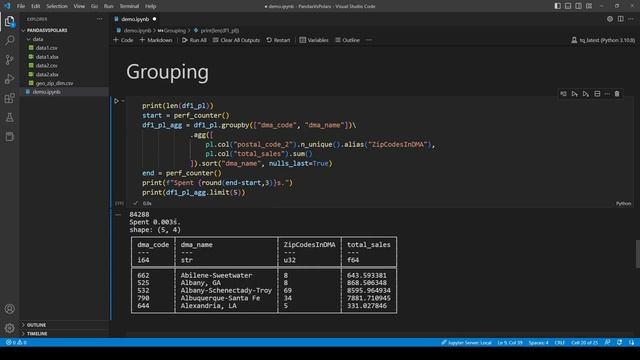This screenshot has width=640, height=360.
Task: Toggle primary side bar visibility
Action: 558,6
